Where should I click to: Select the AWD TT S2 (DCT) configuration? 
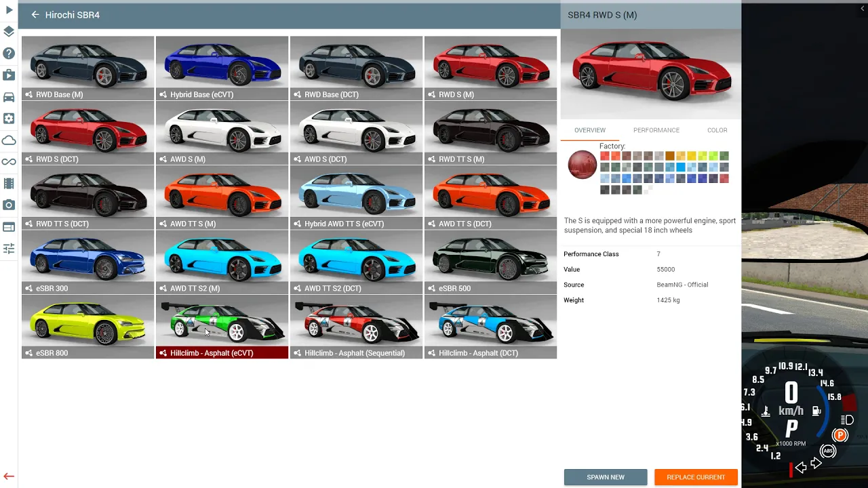[356, 262]
